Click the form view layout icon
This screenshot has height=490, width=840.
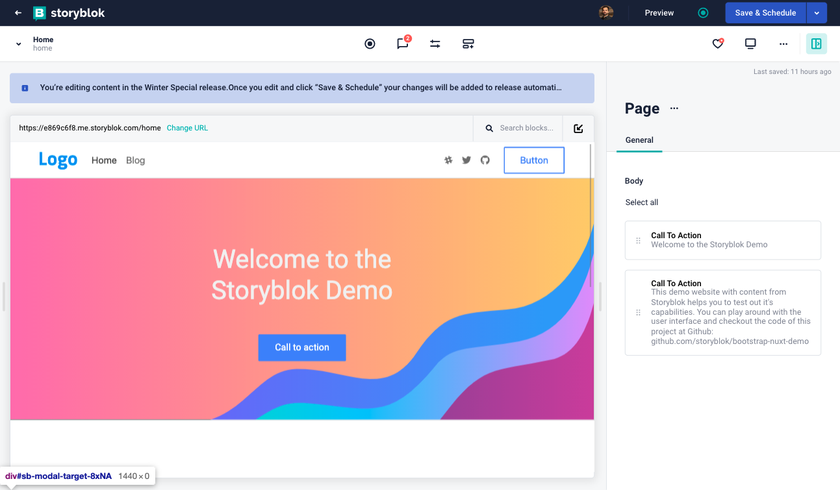coord(468,44)
